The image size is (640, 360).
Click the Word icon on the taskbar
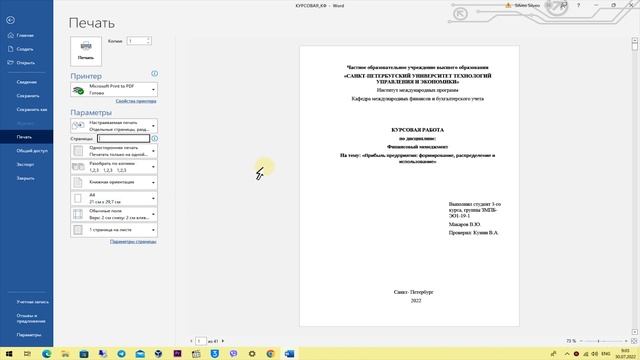289,353
